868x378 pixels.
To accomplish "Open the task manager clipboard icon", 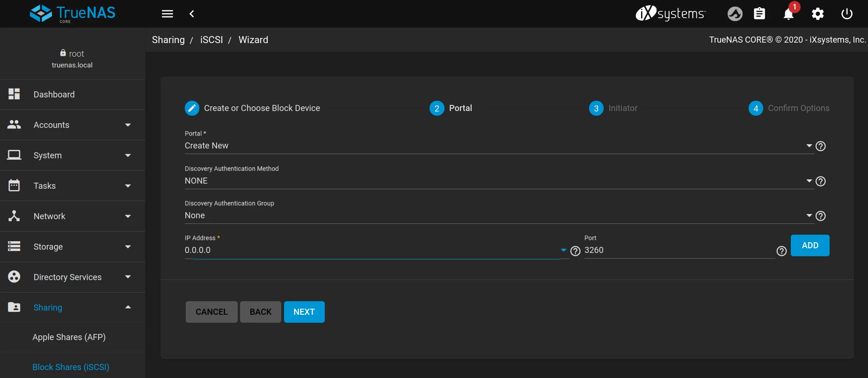I will tap(759, 14).
